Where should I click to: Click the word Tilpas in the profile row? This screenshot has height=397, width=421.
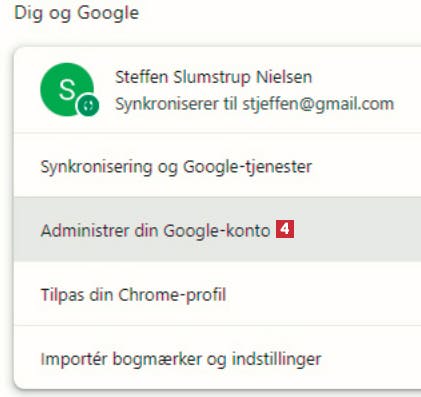[62, 295]
